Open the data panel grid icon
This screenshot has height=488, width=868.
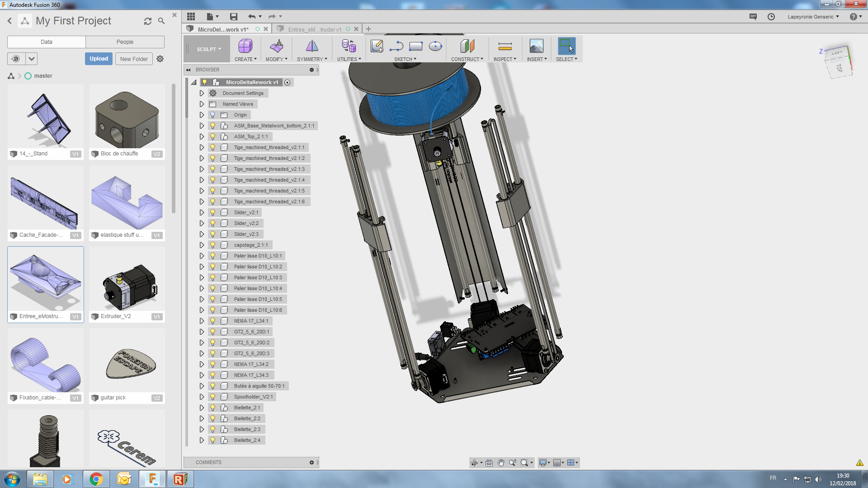[x=191, y=17]
